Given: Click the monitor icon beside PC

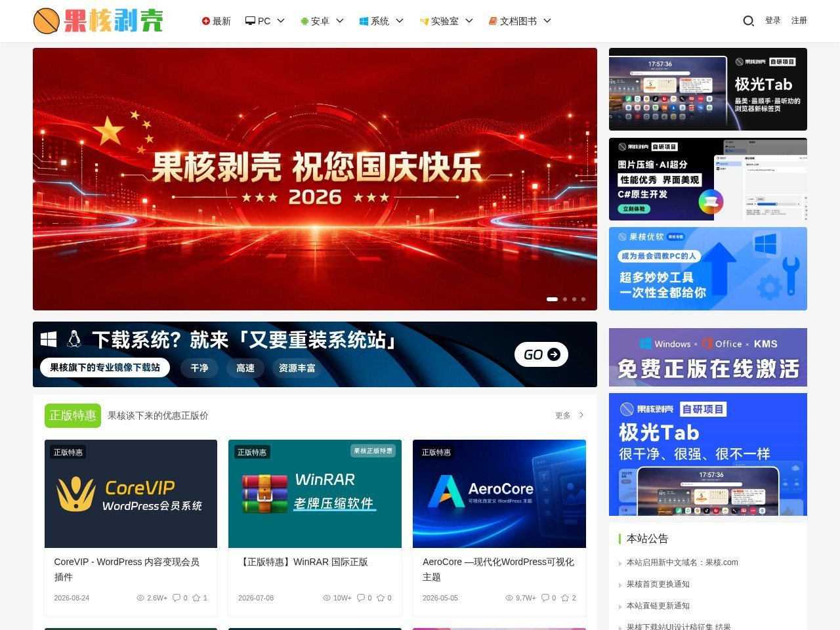Looking at the screenshot, I should click(250, 21).
